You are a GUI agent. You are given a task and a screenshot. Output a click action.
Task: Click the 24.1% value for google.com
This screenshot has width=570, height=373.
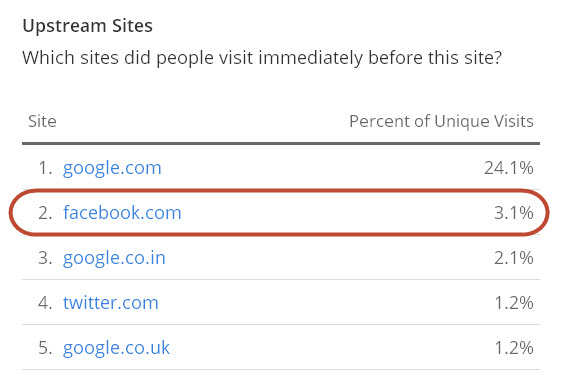[x=509, y=168]
